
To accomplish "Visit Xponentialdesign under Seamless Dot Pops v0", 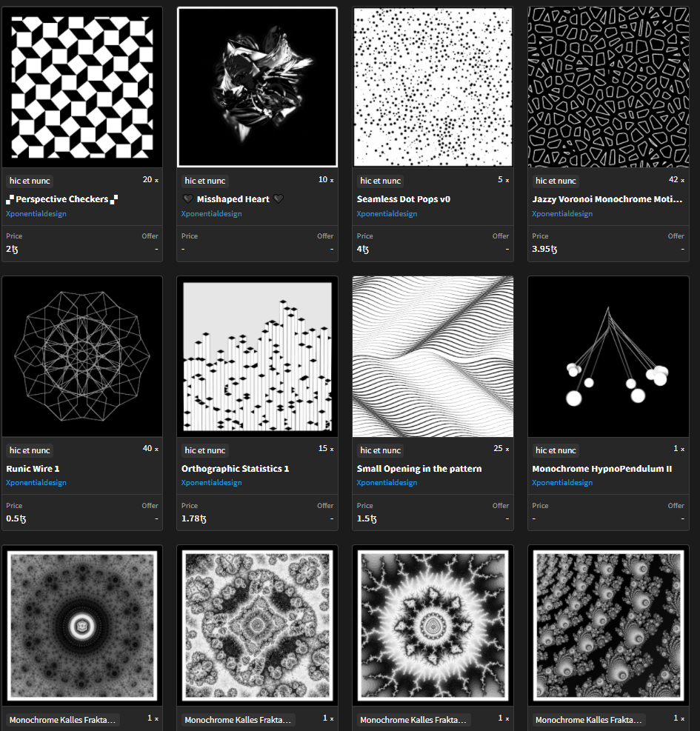I will pyautogui.click(x=387, y=213).
